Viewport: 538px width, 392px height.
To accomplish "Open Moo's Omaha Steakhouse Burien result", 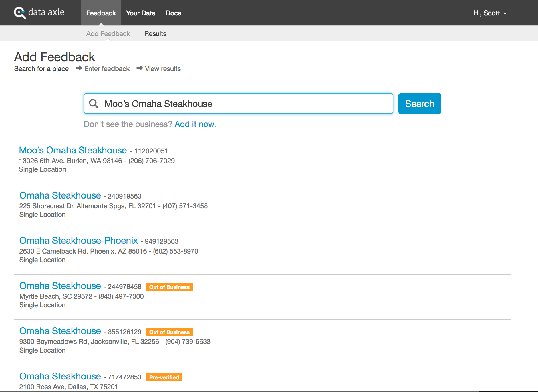I will coord(73,150).
